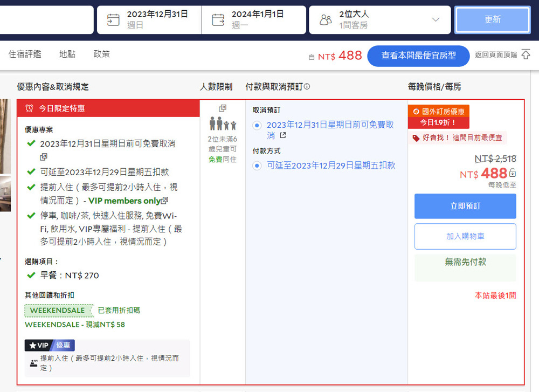The image size is (539, 392).
Task: Click popup icon under 可免費取消 benefit line
Action: 44,157
